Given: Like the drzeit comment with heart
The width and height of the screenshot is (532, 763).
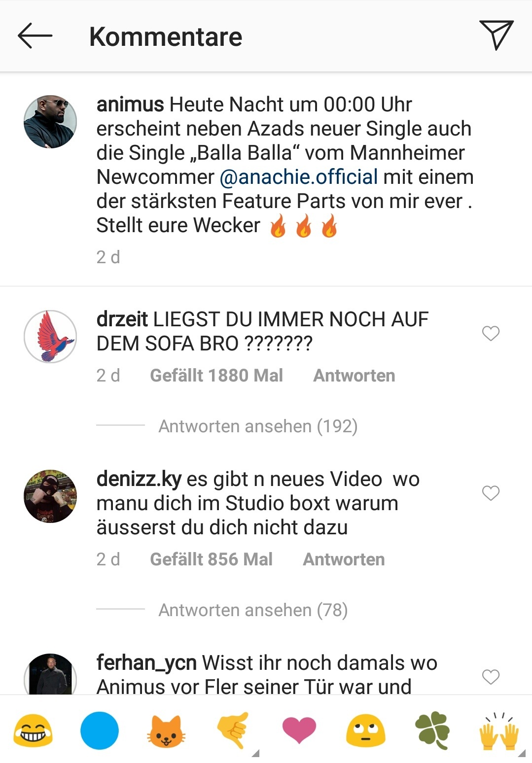Looking at the screenshot, I should click(491, 333).
